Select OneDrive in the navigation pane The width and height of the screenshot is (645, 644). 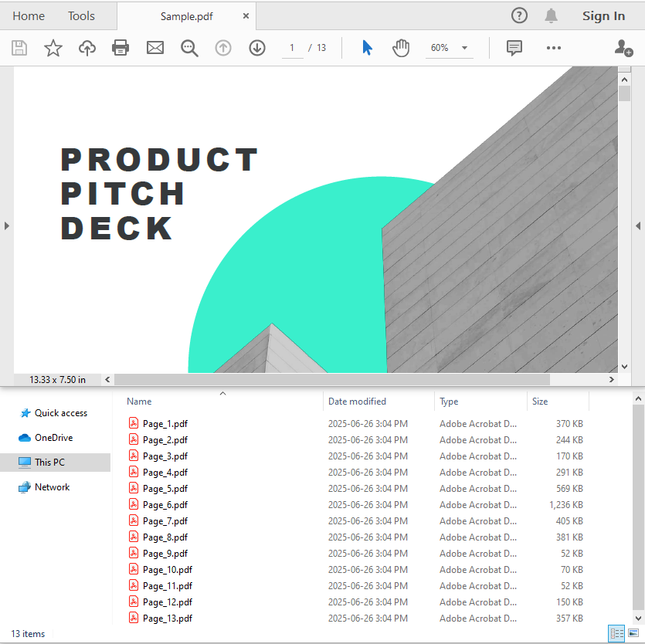(x=46, y=438)
